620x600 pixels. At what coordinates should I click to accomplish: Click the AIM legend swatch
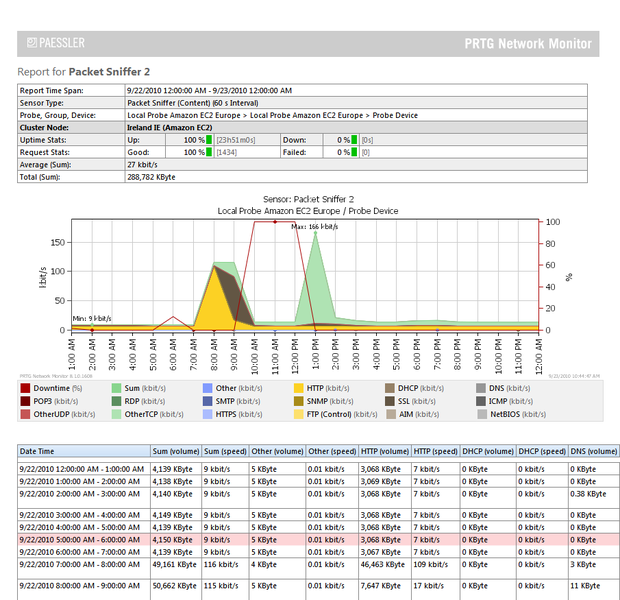391,414
